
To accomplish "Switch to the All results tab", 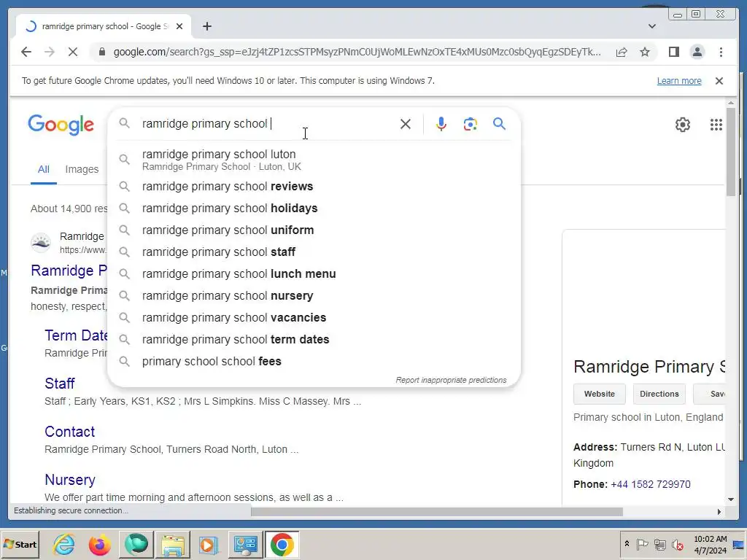I will [43, 169].
